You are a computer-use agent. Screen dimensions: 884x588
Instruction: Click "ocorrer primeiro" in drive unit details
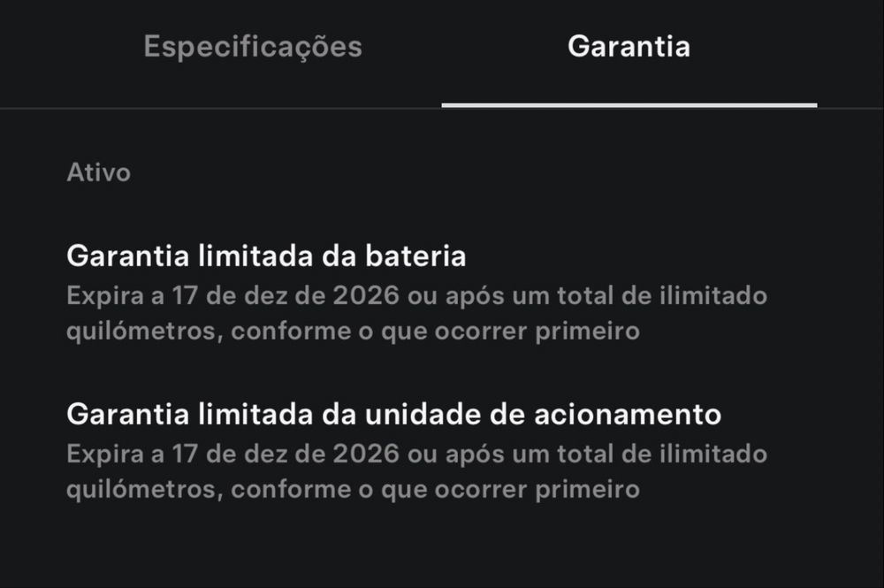click(x=539, y=489)
